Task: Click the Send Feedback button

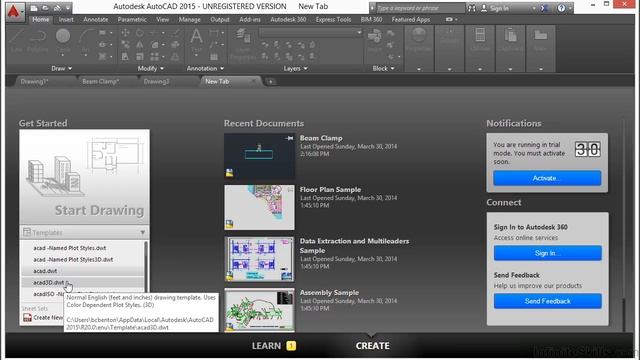Action: pyautogui.click(x=547, y=301)
